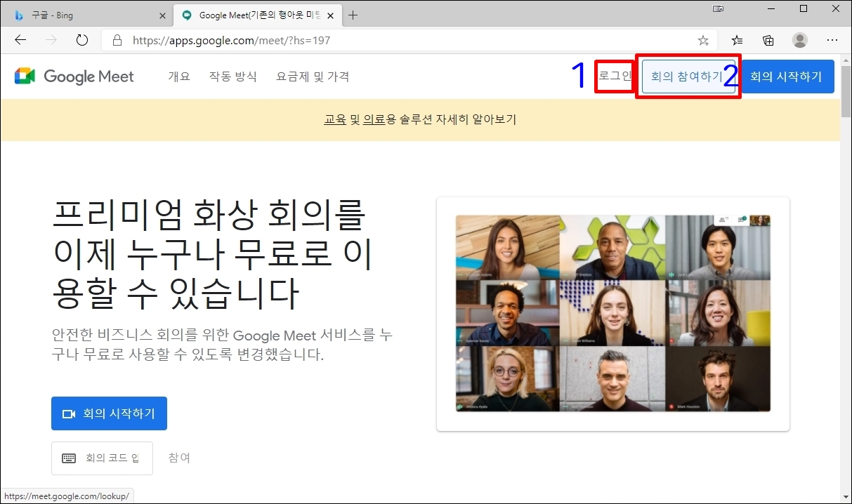Click the address bar URL
852x504 pixels.
[232, 40]
